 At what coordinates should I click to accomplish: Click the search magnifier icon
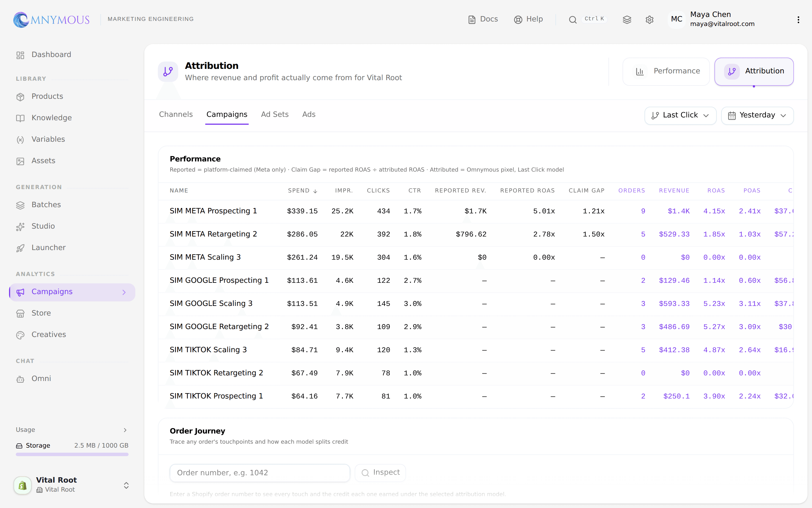572,20
